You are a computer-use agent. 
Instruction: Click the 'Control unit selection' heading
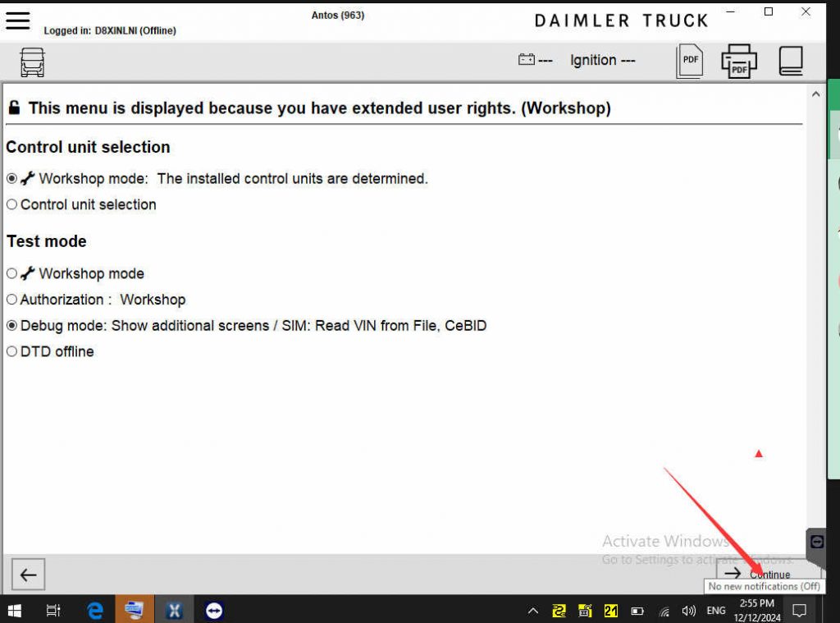tap(88, 147)
